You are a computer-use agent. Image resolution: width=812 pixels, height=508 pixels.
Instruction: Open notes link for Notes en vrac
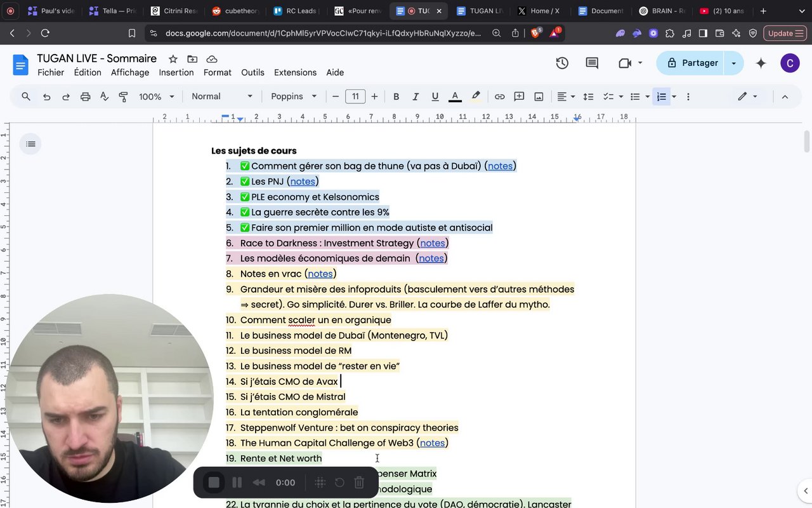320,274
